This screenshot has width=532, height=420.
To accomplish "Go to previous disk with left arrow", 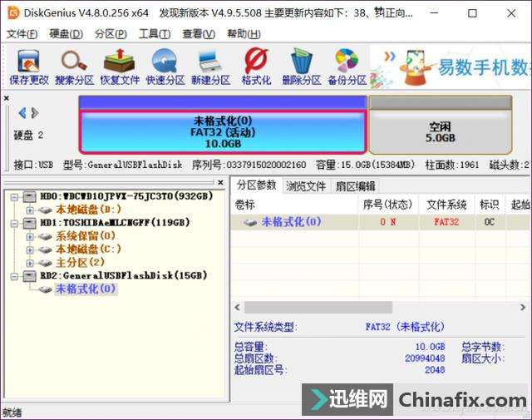I will pyautogui.click(x=22, y=113).
